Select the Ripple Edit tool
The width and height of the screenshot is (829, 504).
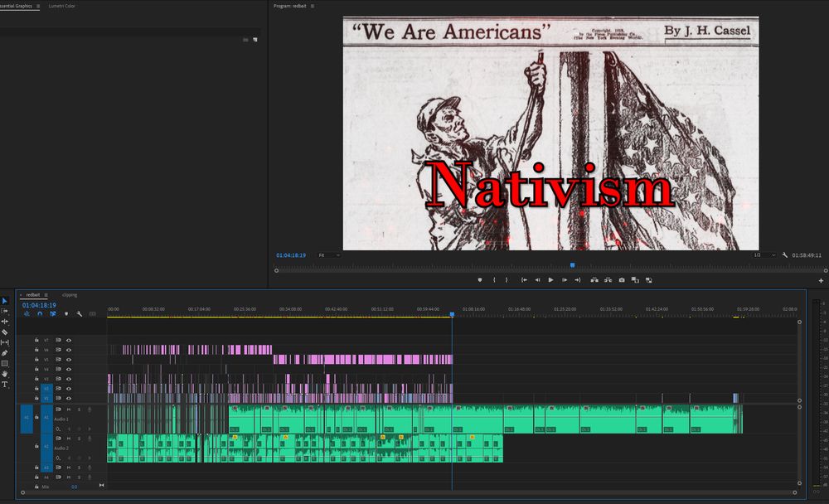coord(5,322)
